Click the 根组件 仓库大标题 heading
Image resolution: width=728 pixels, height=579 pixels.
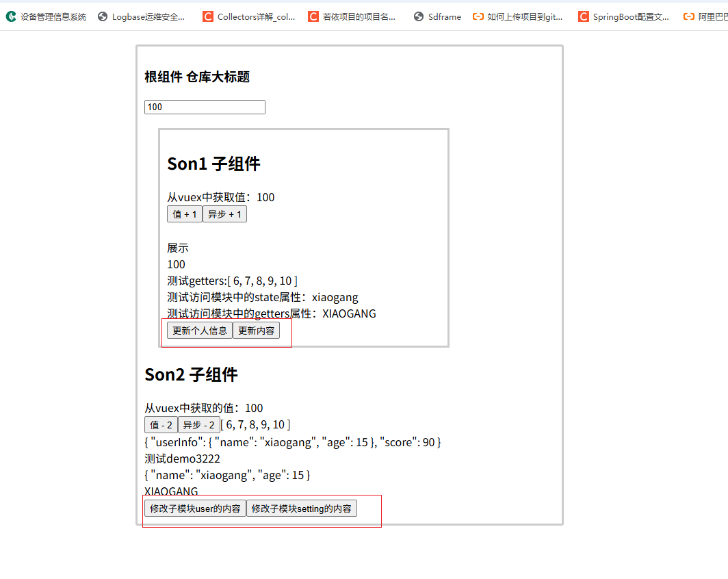pyautogui.click(x=197, y=77)
